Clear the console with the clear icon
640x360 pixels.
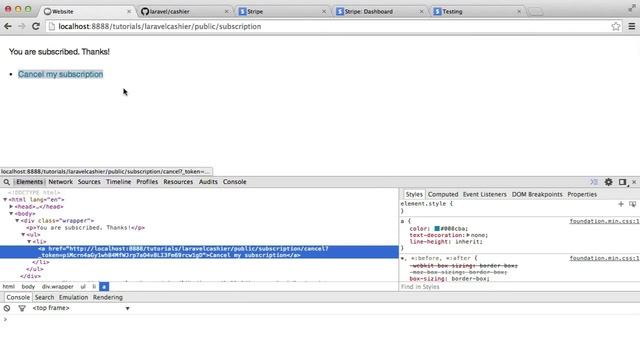(x=7, y=308)
